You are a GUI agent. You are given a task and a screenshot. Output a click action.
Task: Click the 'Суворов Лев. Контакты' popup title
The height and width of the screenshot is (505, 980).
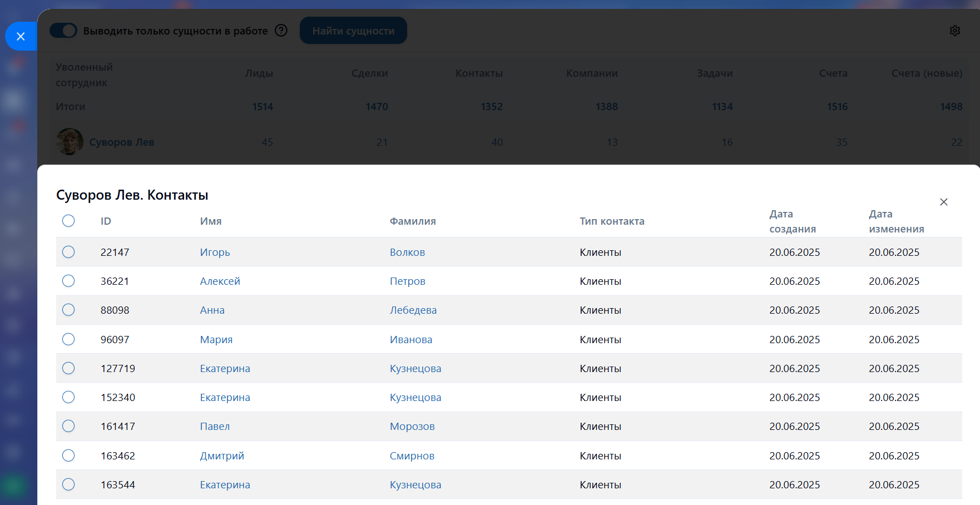click(x=132, y=195)
